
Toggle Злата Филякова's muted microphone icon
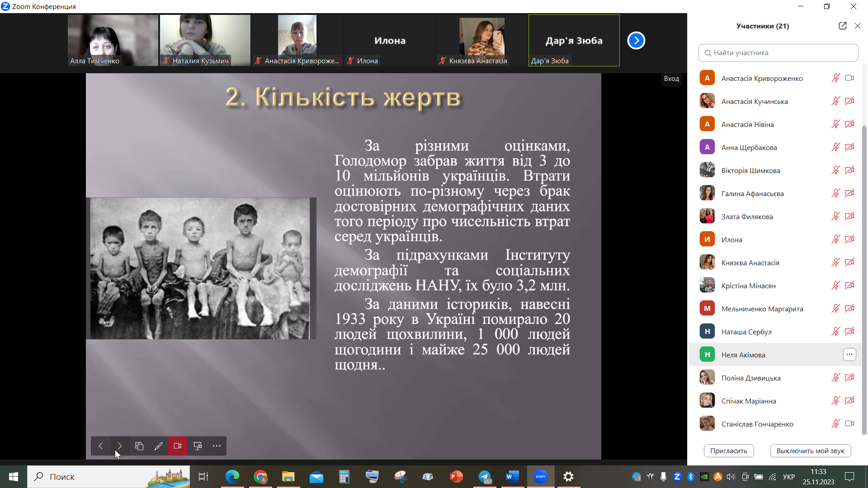(x=835, y=216)
